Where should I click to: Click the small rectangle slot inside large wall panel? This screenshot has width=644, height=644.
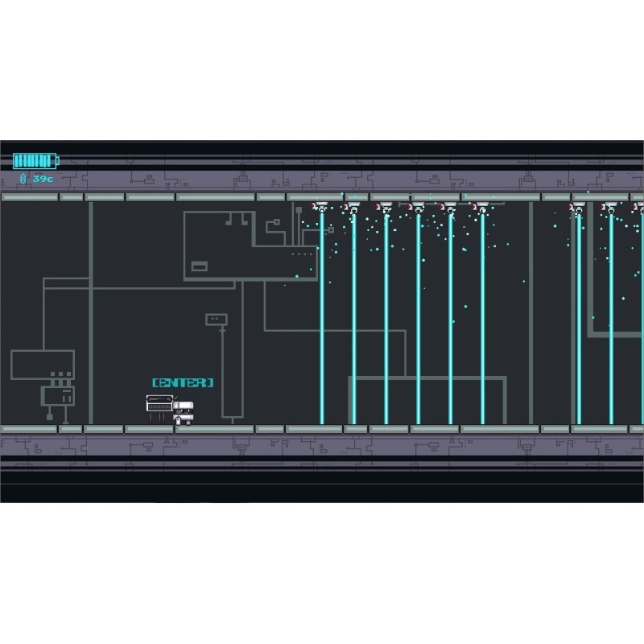pos(199,266)
